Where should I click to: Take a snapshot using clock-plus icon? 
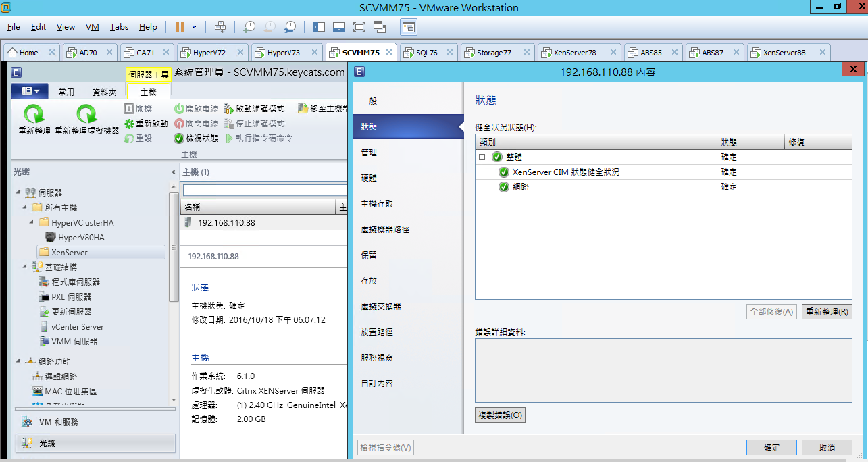pos(249,27)
